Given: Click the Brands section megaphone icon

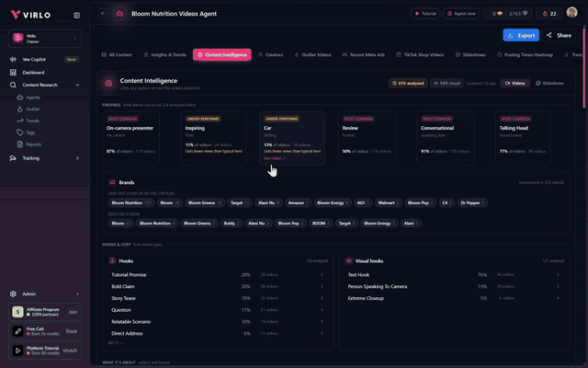Looking at the screenshot, I should pos(112,182).
